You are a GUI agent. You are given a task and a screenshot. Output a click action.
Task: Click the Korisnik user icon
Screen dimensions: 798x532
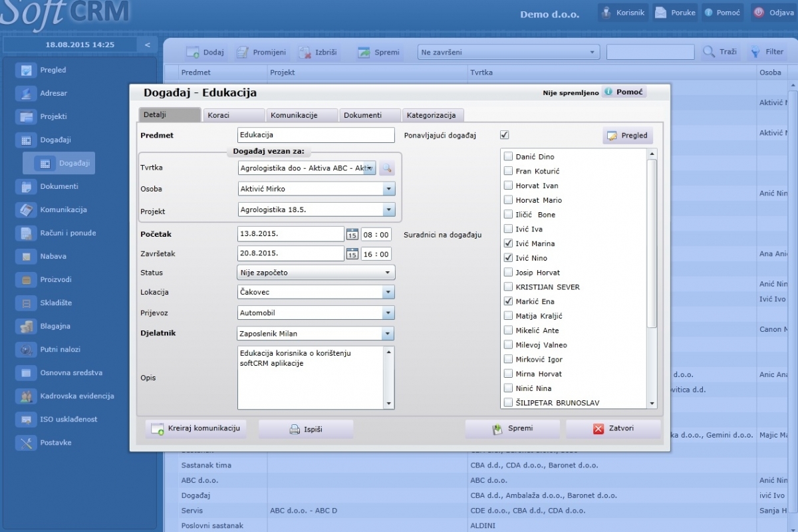[606, 13]
